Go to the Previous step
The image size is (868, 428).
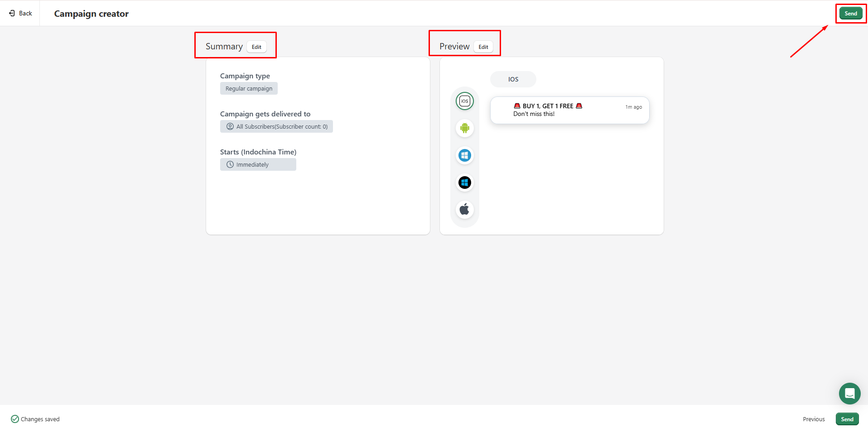pyautogui.click(x=814, y=419)
